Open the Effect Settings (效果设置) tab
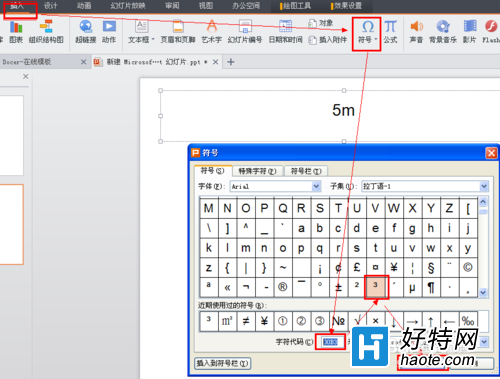This screenshot has width=500, height=379. coord(347,6)
